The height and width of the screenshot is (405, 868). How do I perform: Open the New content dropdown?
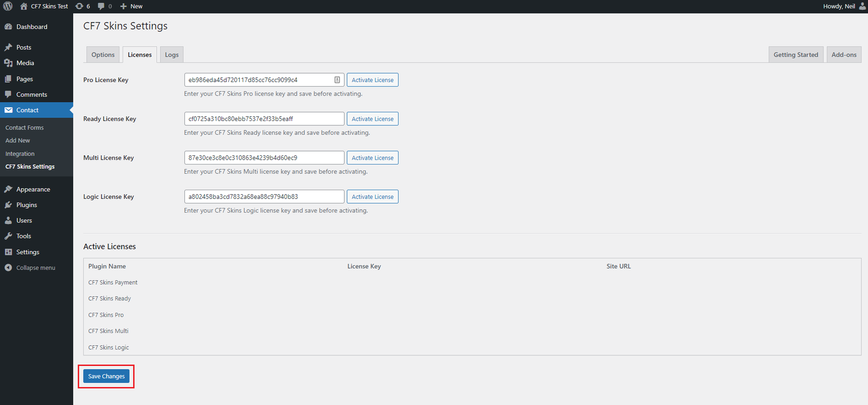point(131,7)
